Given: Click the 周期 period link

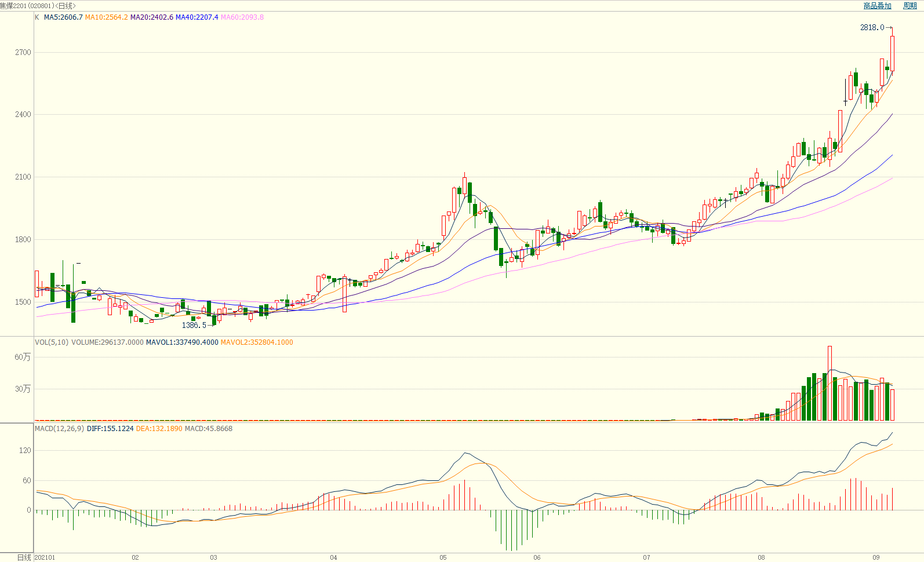Looking at the screenshot, I should pos(910,6).
